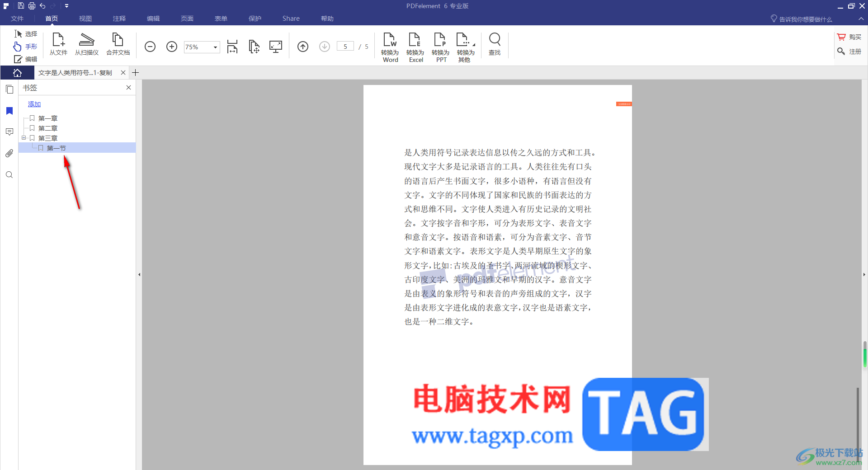868x470 pixels.
Task: Select the 第一章 bookmark
Action: pos(48,118)
